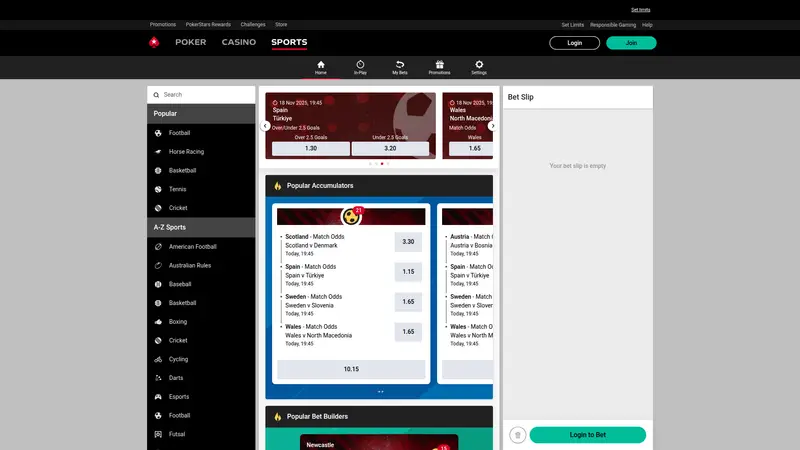
Task: Go to previous featured match with left arrow
Action: click(x=265, y=126)
